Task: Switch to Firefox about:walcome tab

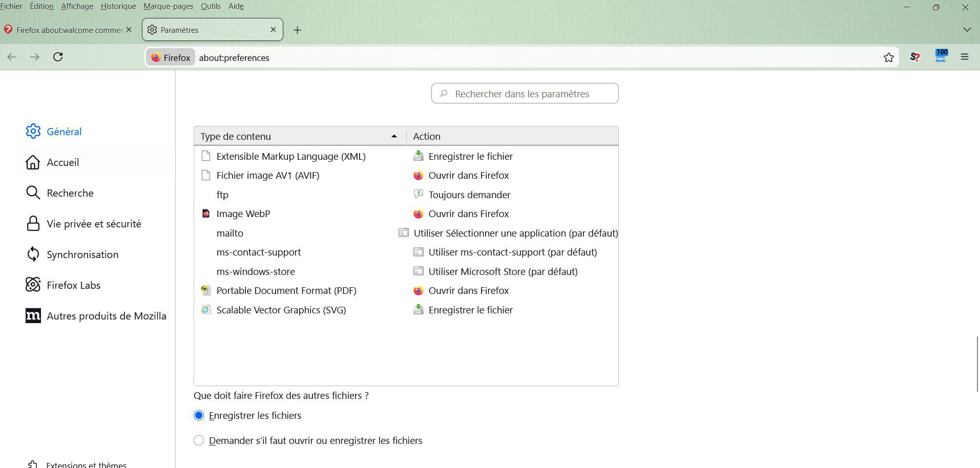Action: [69, 30]
